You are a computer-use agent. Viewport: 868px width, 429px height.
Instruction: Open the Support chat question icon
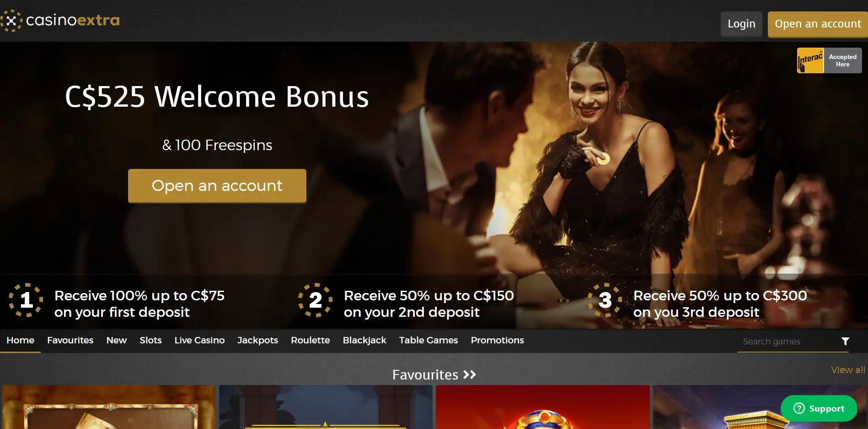coord(799,408)
